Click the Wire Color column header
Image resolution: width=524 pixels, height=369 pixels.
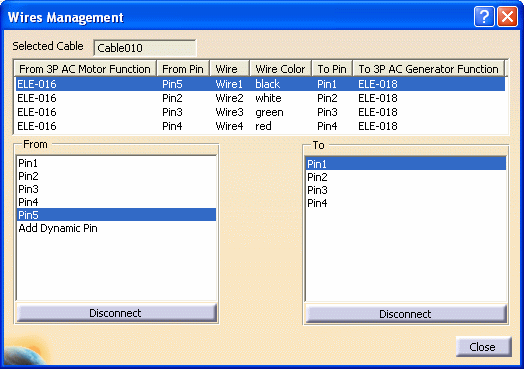(x=280, y=69)
